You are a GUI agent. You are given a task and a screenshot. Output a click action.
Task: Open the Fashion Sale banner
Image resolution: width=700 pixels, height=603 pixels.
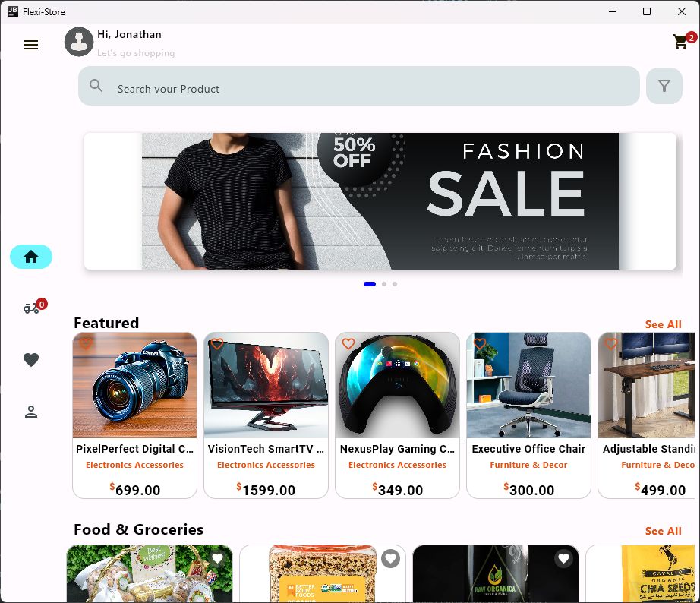380,201
